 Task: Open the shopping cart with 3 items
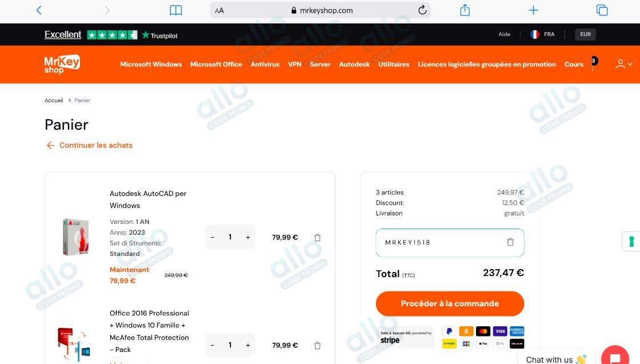593,64
